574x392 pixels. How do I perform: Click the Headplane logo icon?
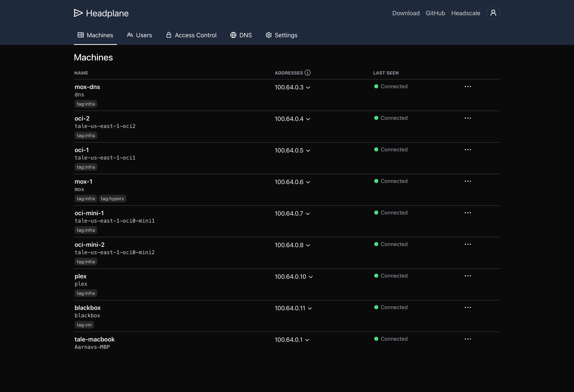click(x=78, y=13)
